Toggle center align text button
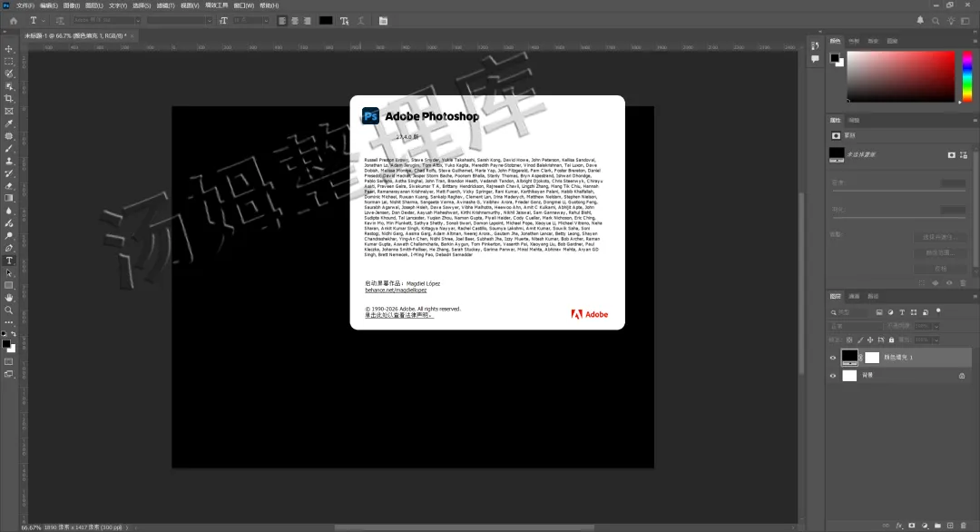The image size is (980, 532). 295,21
